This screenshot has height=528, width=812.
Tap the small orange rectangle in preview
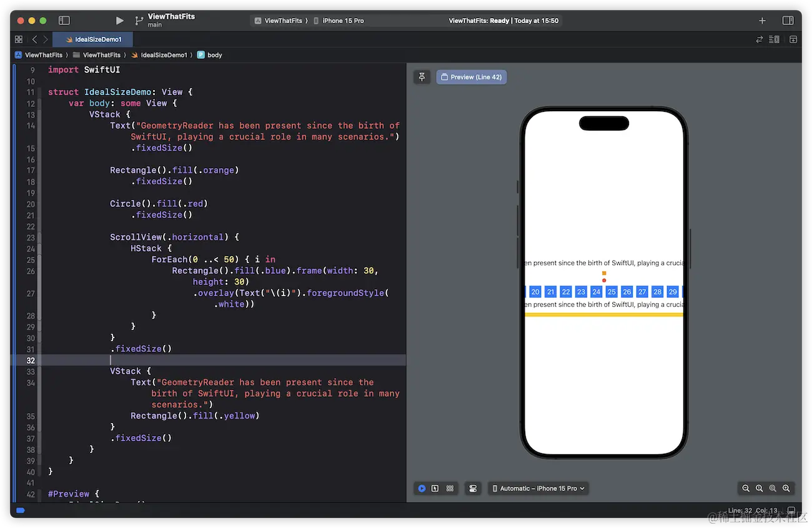(604, 274)
